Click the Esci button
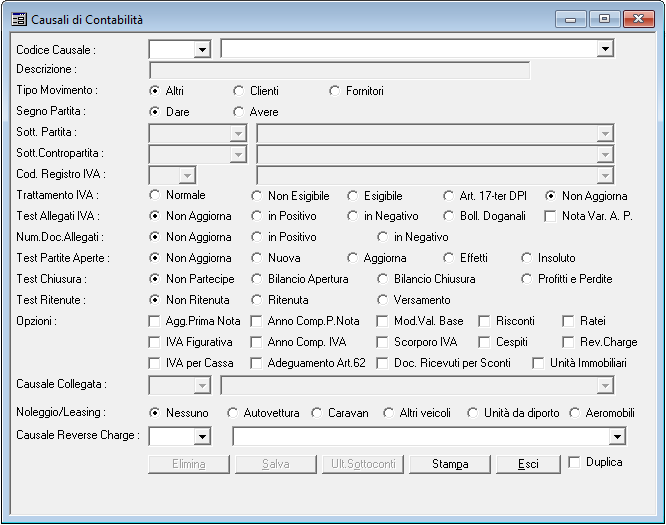Image resolution: width=666 pixels, height=525 pixels. [528, 464]
